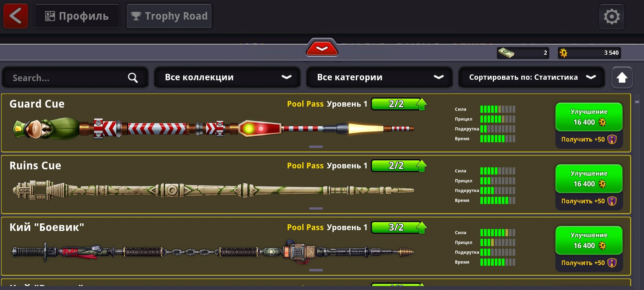This screenshot has height=290, width=644.
Task: Click the search magnifier icon
Action: [x=133, y=78]
